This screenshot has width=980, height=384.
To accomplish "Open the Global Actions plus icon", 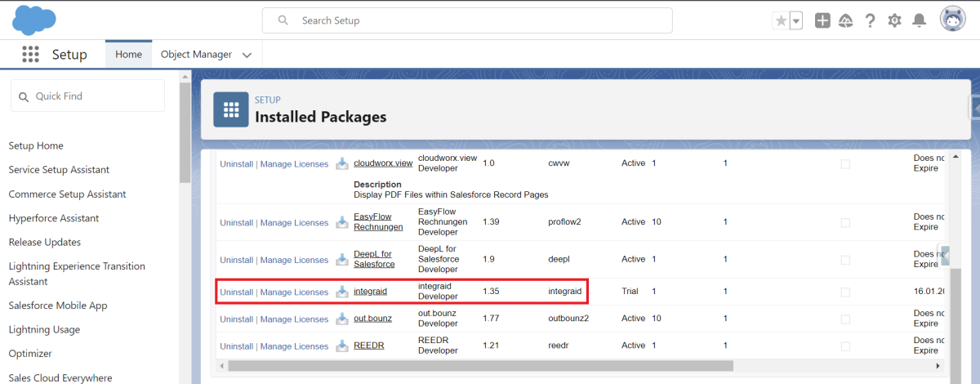I will click(822, 20).
